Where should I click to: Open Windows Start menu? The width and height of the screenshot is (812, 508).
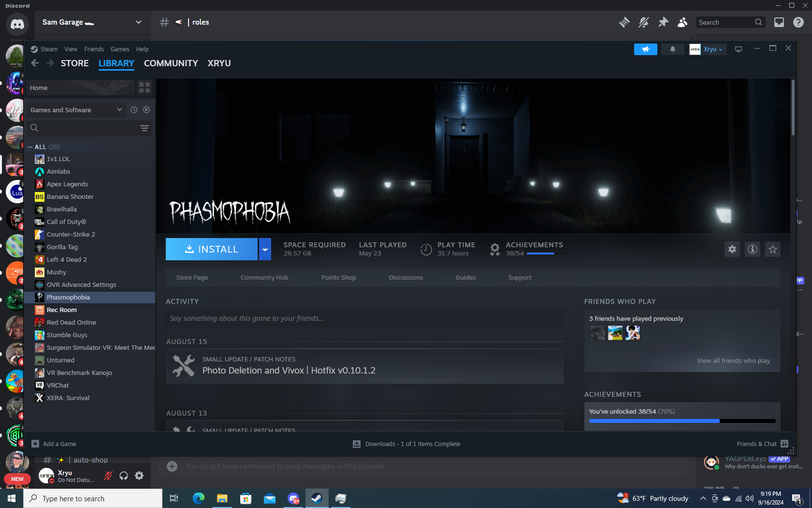(12, 498)
